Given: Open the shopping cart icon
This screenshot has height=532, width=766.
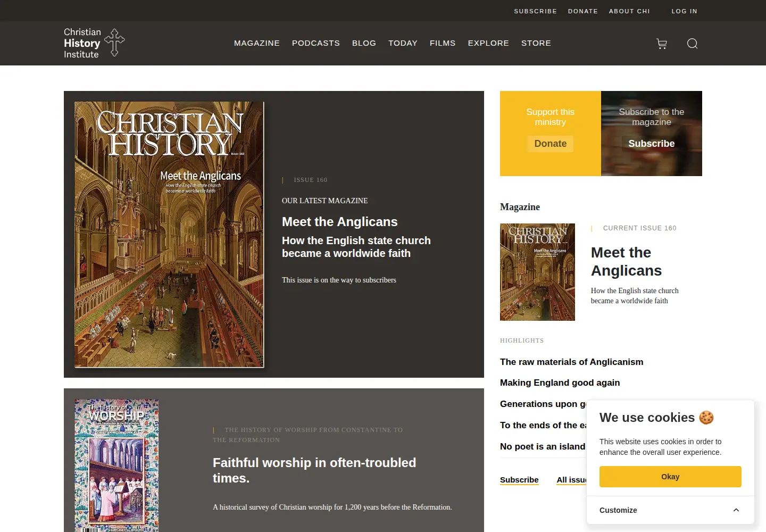Looking at the screenshot, I should [662, 44].
